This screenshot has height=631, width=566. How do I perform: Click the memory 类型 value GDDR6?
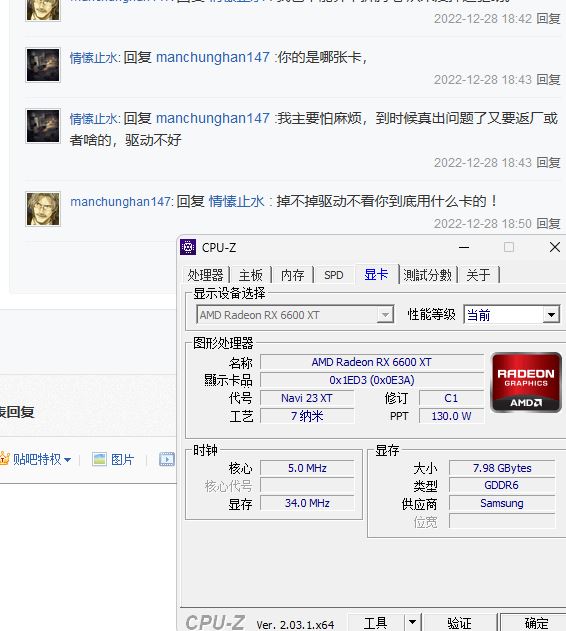502,485
